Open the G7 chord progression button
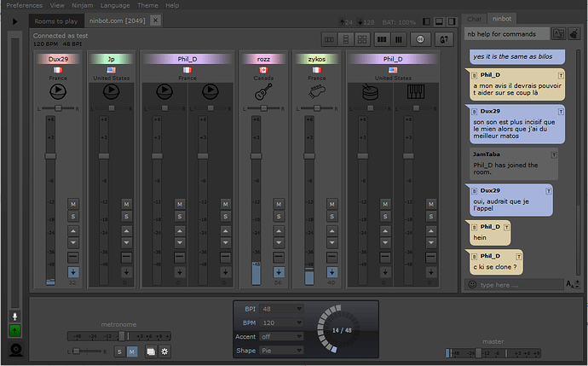 pos(444,39)
